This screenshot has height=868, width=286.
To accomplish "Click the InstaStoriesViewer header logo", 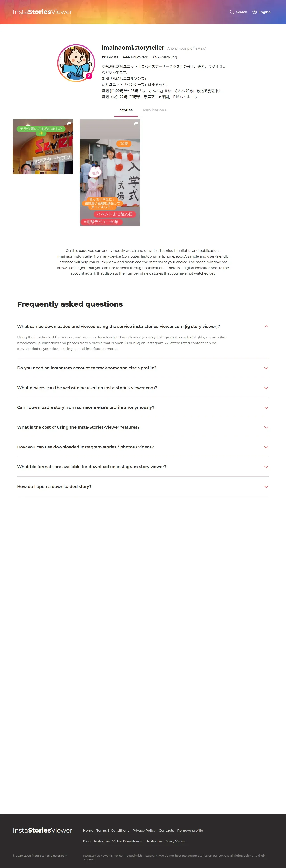I will point(42,12).
